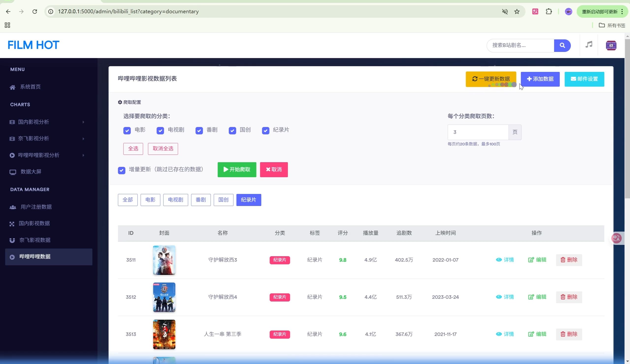
Task: Toggle the 纪录片 crawl category checkbox
Action: (x=265, y=130)
